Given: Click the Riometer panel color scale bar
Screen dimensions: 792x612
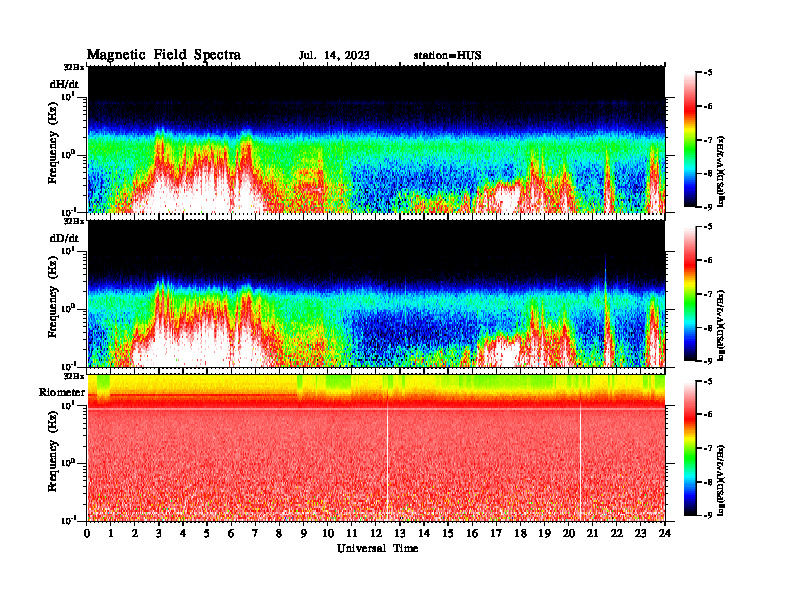Looking at the screenshot, I should [690, 448].
